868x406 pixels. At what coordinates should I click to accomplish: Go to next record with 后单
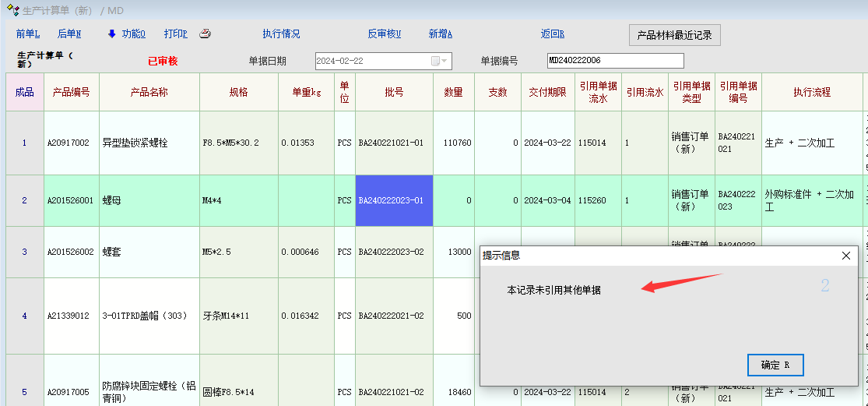point(69,34)
